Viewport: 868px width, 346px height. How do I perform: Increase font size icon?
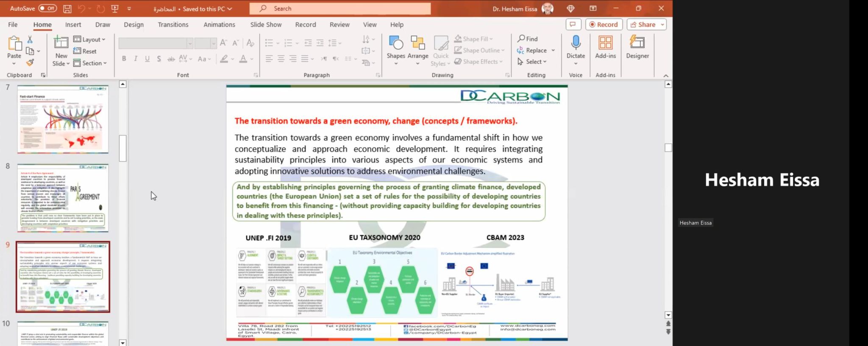(x=223, y=43)
